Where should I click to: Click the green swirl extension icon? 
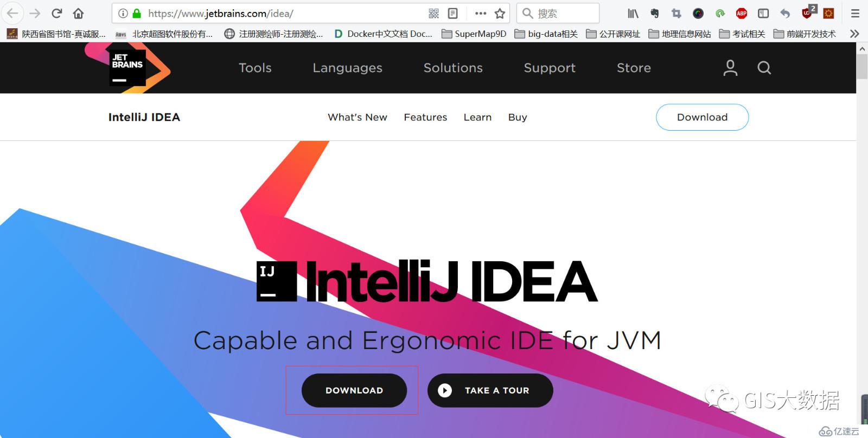point(720,14)
